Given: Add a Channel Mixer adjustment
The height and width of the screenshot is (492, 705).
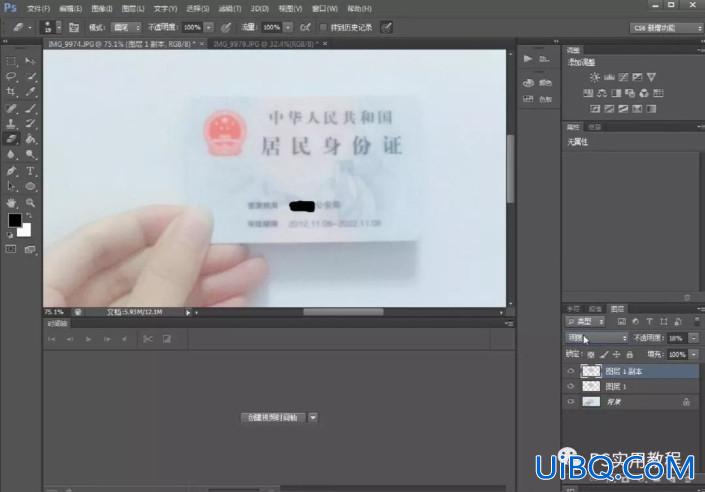Looking at the screenshot, I should tap(644, 93).
